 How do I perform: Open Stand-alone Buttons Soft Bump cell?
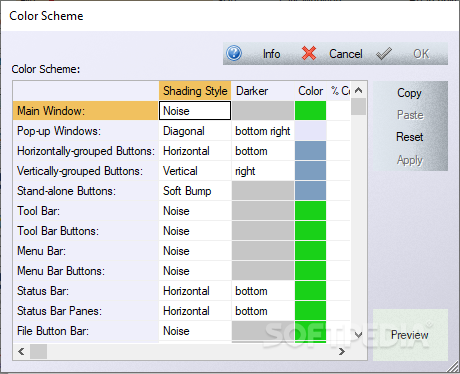click(x=195, y=191)
